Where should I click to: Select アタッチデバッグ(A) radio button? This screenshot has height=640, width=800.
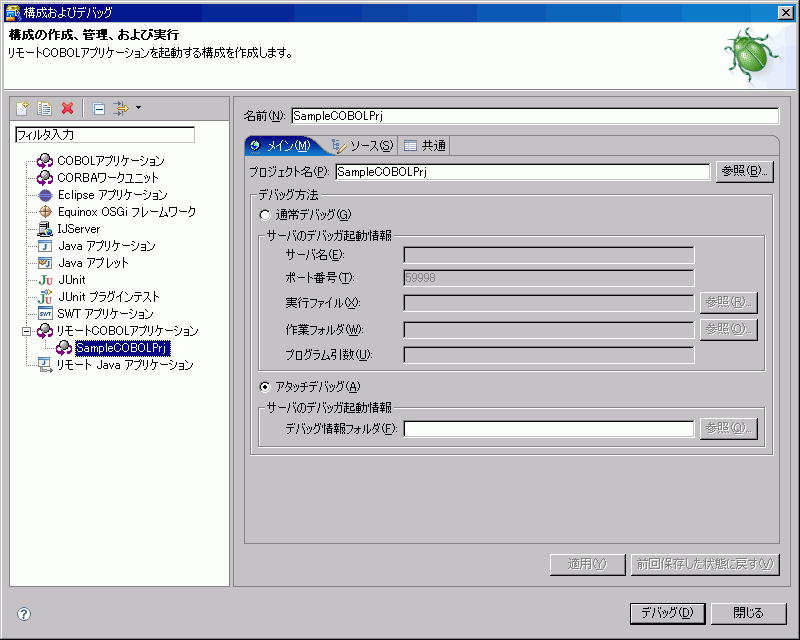tap(264, 387)
